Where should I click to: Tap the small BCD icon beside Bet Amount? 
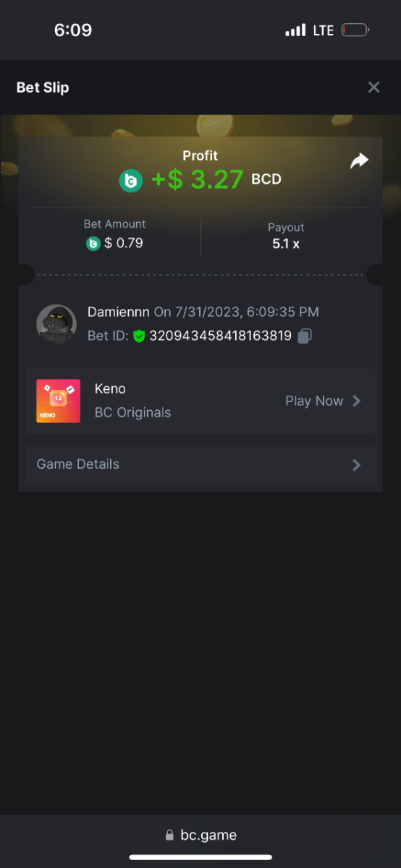click(x=93, y=244)
